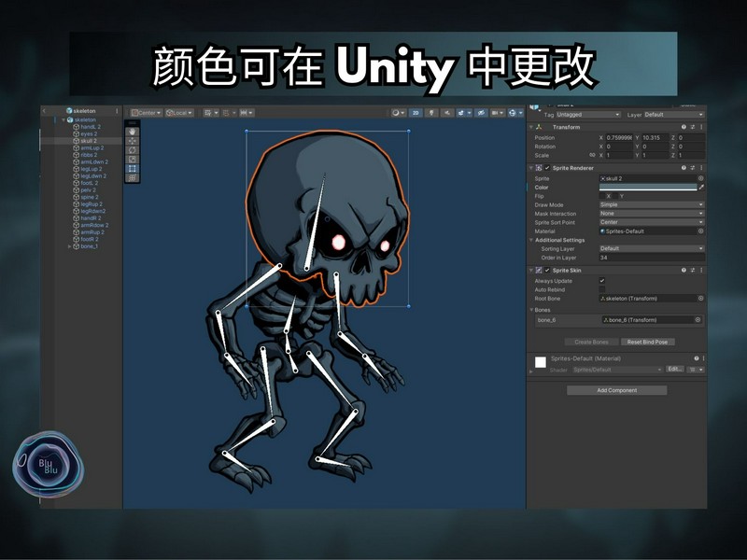
Task: Select the Move tool in scene overlay
Action: point(133,141)
